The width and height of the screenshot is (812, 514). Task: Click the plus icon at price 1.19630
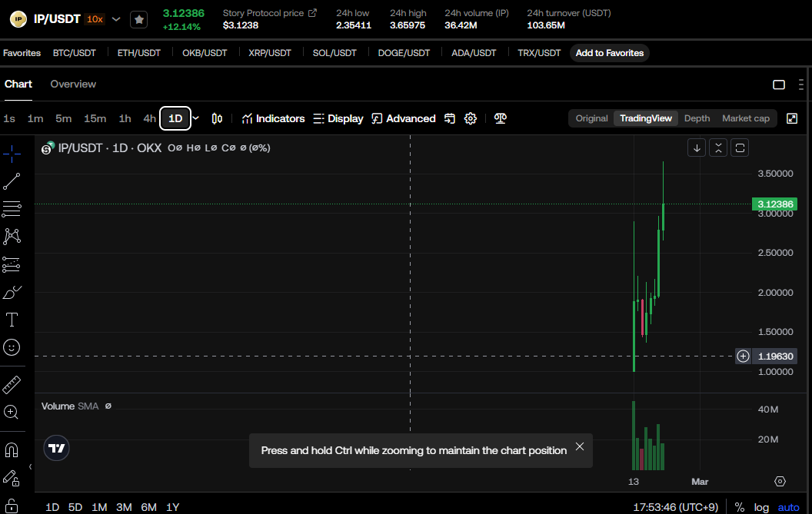pos(743,356)
